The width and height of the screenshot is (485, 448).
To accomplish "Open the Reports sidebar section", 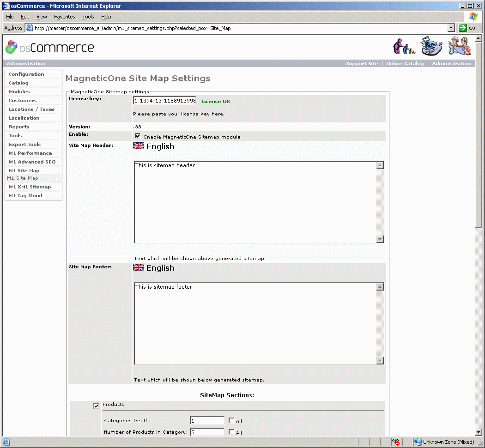I will (x=19, y=127).
